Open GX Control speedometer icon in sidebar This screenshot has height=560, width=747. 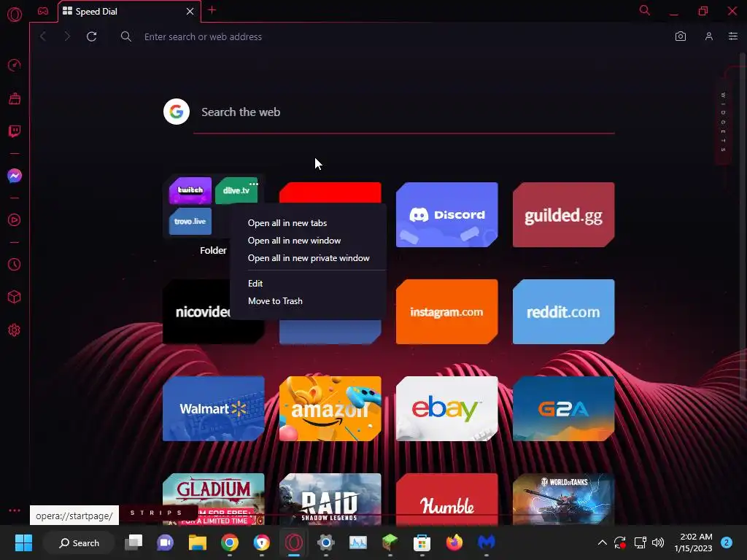tap(15, 65)
